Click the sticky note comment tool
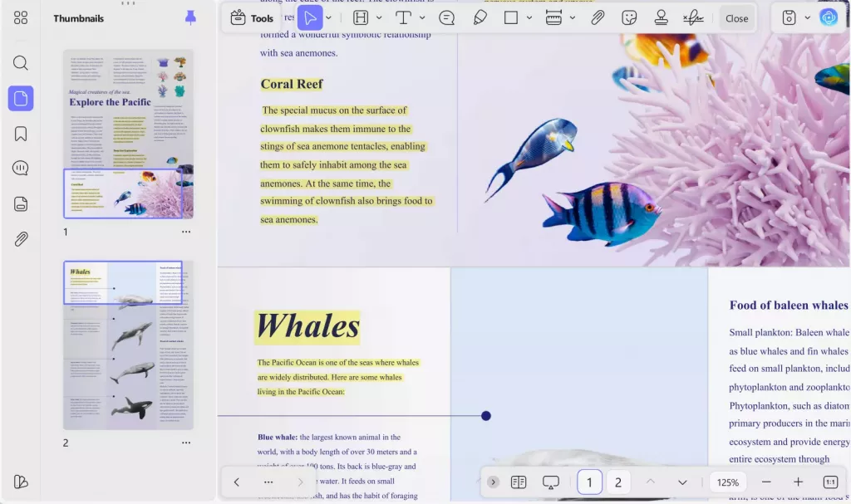Screen dimensions: 851x504 coord(447,17)
